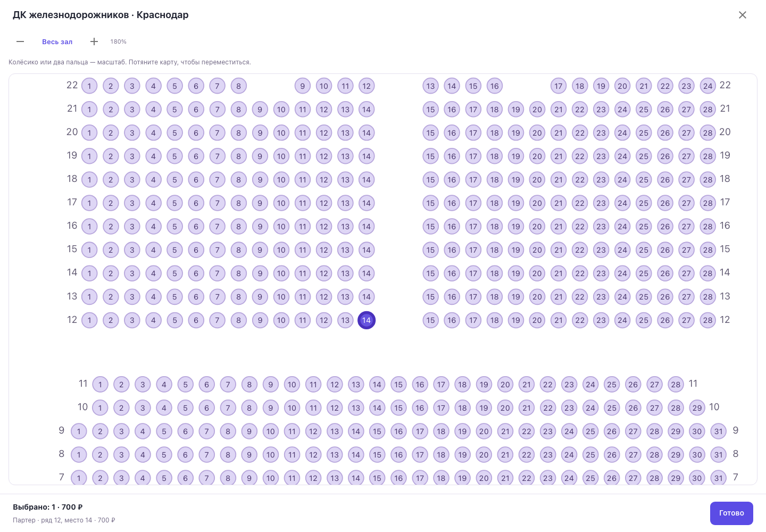Image resolution: width=766 pixels, height=532 pixels.
Task: Select seat 20 in row 16
Action: point(537,227)
